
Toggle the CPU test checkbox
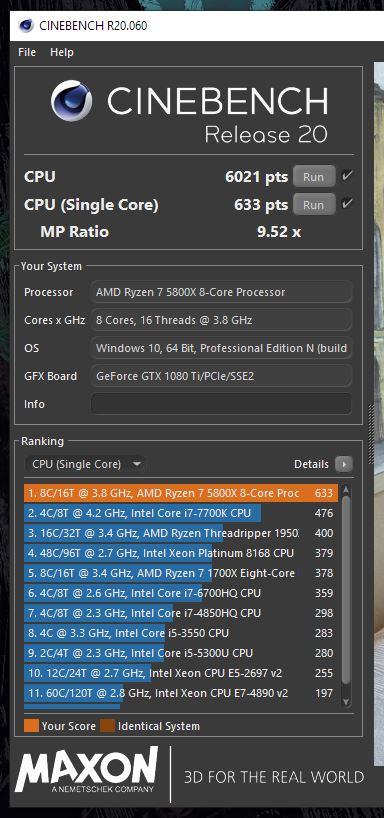coord(347,176)
